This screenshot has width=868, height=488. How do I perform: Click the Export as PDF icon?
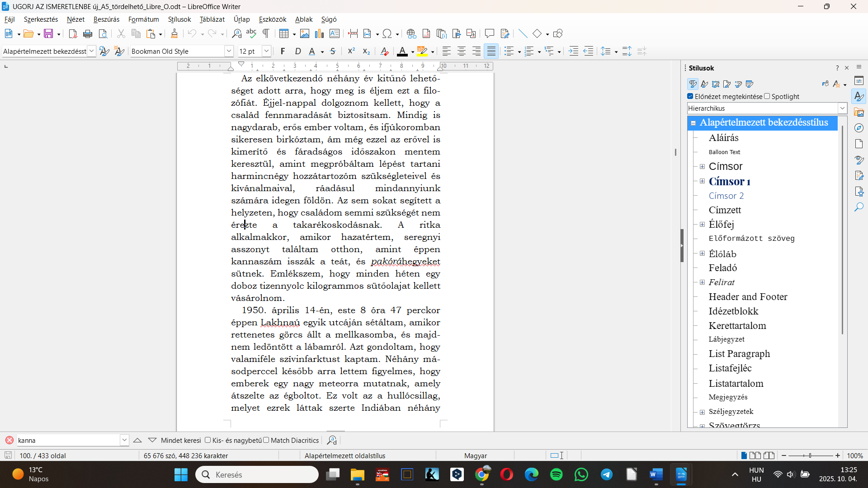point(73,33)
